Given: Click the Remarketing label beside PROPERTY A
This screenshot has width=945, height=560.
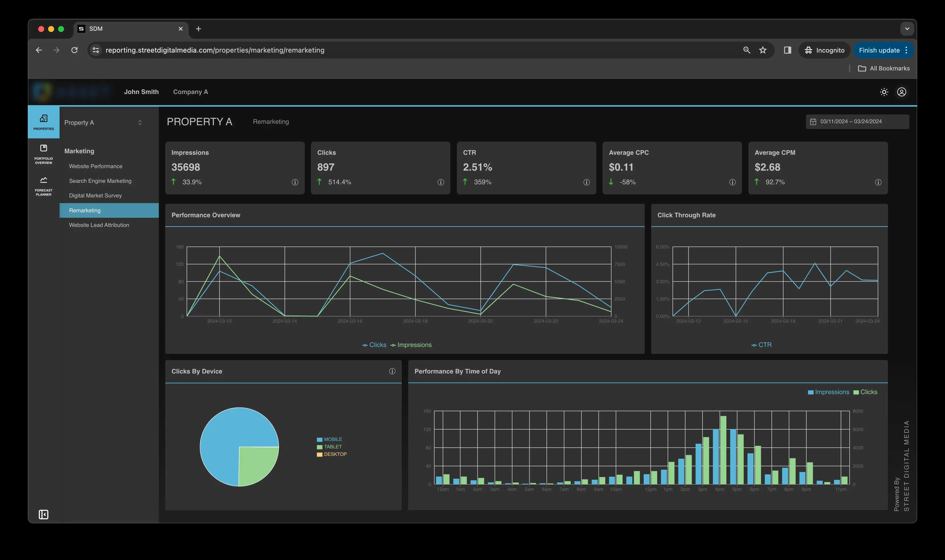Looking at the screenshot, I should coord(271,122).
